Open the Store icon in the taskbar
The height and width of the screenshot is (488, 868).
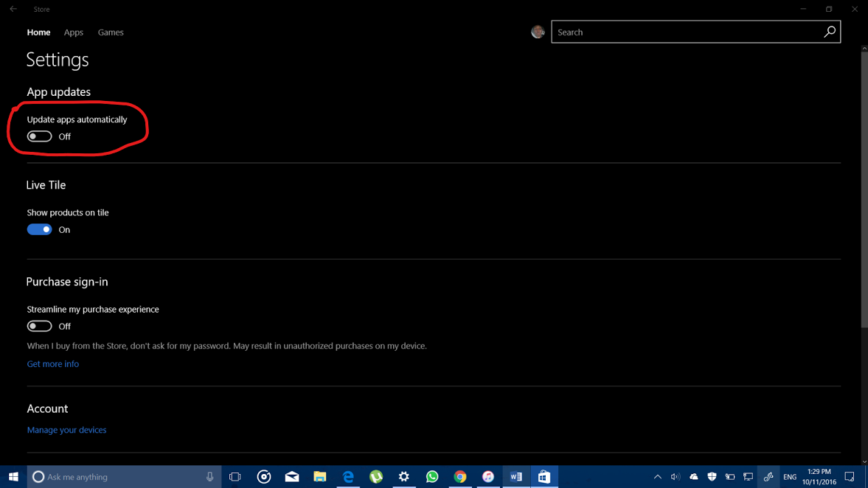544,477
